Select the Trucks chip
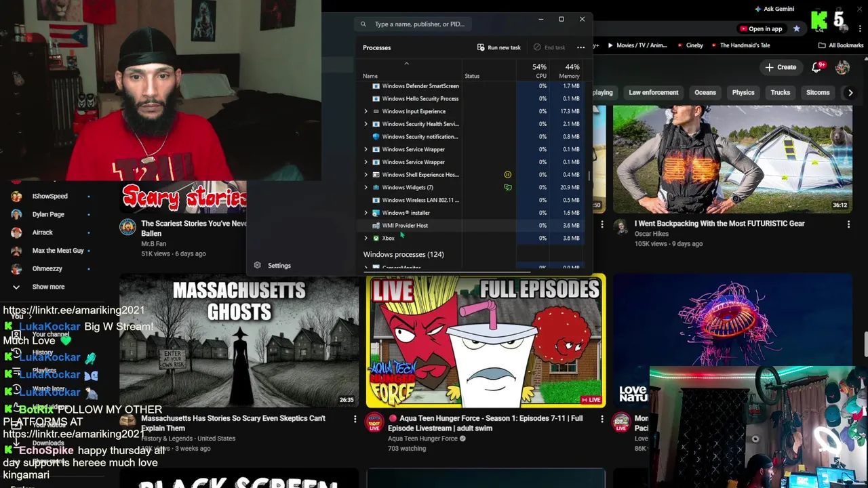Viewport: 868px width, 488px height. pos(781,93)
